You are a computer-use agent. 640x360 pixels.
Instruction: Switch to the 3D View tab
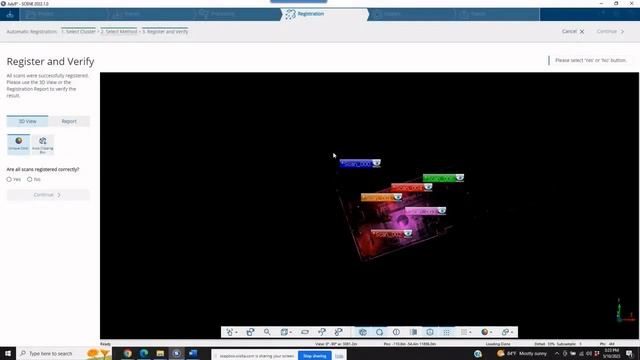[x=27, y=121]
